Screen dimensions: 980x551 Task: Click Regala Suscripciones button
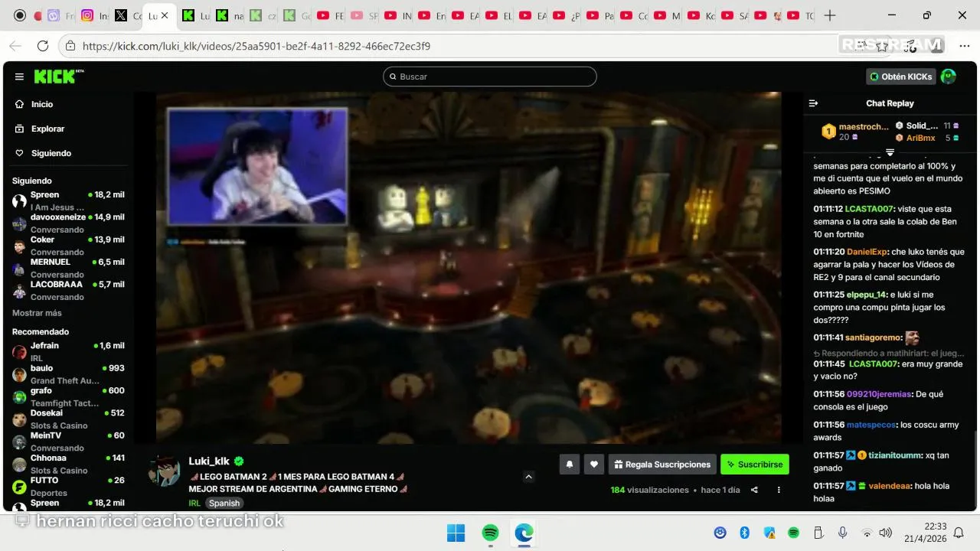[x=661, y=464]
